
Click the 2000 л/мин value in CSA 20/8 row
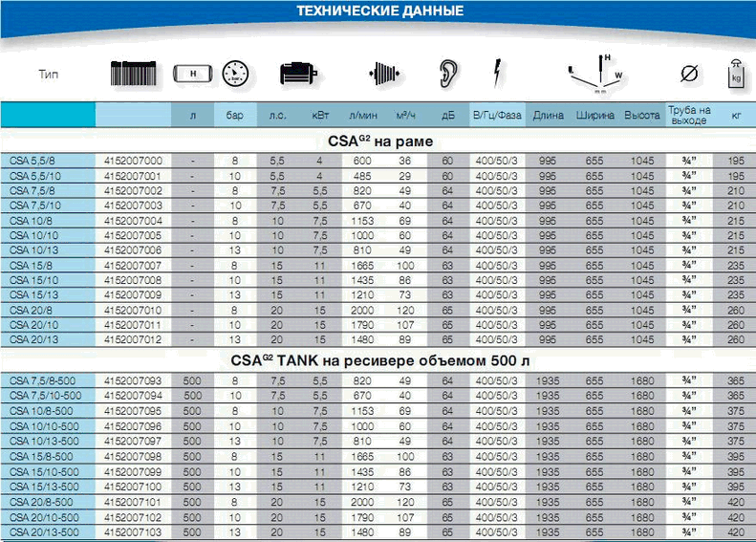pyautogui.click(x=362, y=310)
